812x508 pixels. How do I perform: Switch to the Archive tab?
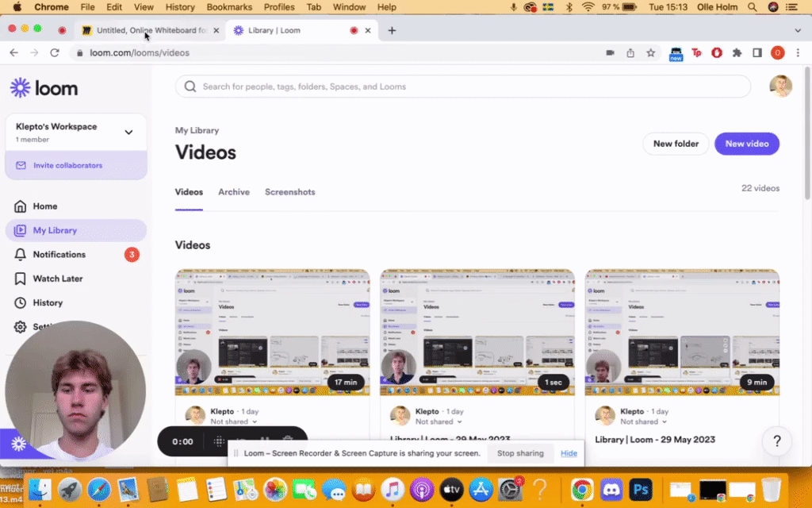tap(234, 192)
